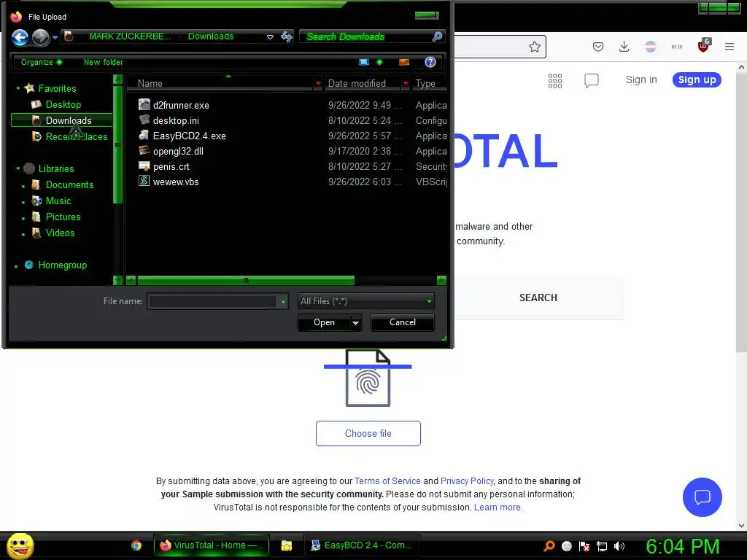Open the Music library
This screenshot has width=747, height=560.
pos(58,201)
